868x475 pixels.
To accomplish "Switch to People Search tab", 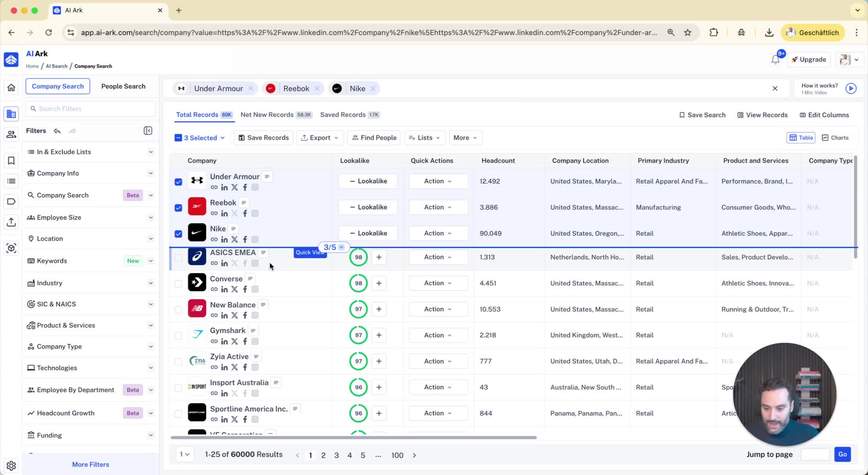I will [123, 86].
